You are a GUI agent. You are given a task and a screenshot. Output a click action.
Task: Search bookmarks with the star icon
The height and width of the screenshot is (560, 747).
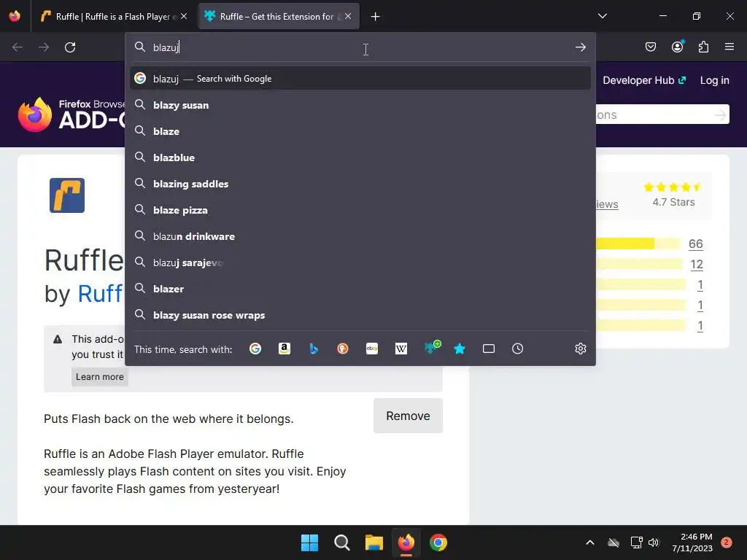[460, 349]
